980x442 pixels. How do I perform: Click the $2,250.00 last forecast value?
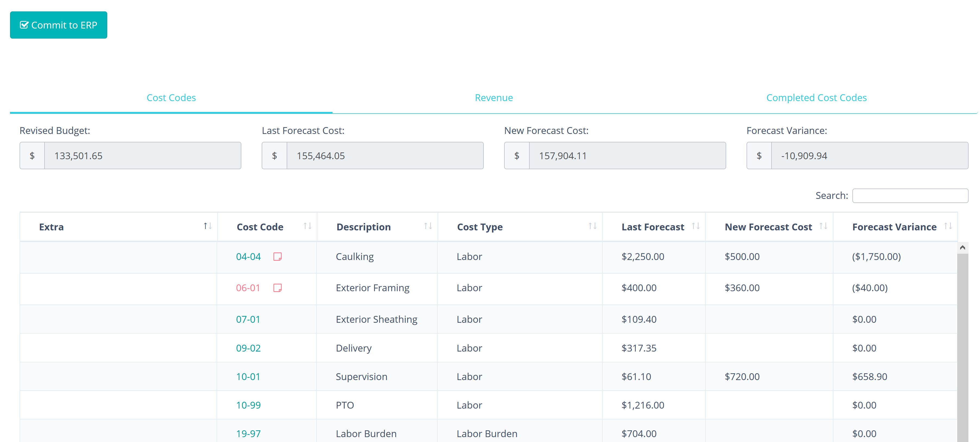tap(643, 257)
